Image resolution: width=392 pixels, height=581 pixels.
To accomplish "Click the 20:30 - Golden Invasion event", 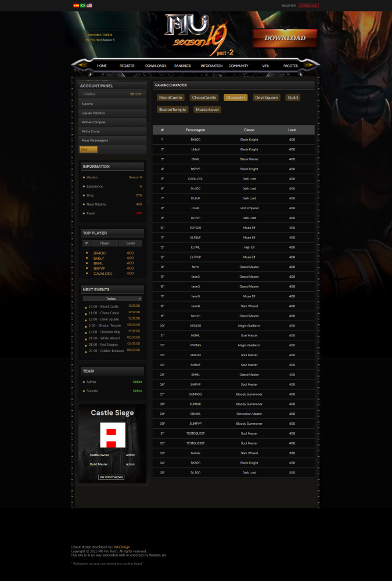I will [x=106, y=351].
